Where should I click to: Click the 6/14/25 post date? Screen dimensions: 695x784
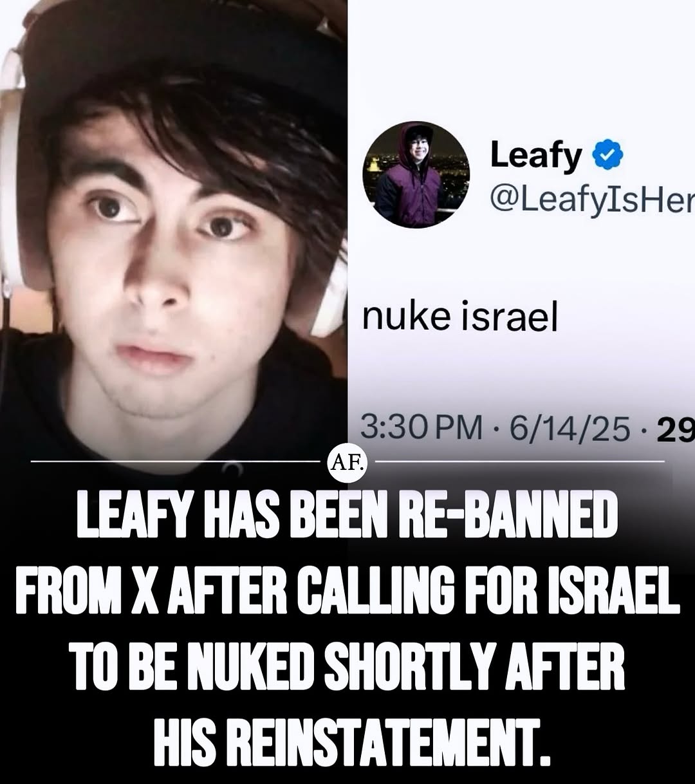click(x=570, y=428)
